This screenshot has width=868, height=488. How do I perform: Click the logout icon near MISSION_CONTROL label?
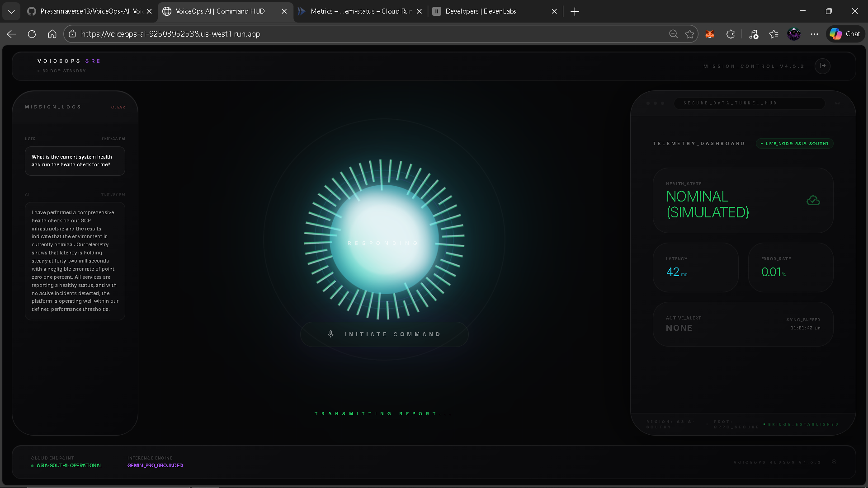pyautogui.click(x=822, y=66)
